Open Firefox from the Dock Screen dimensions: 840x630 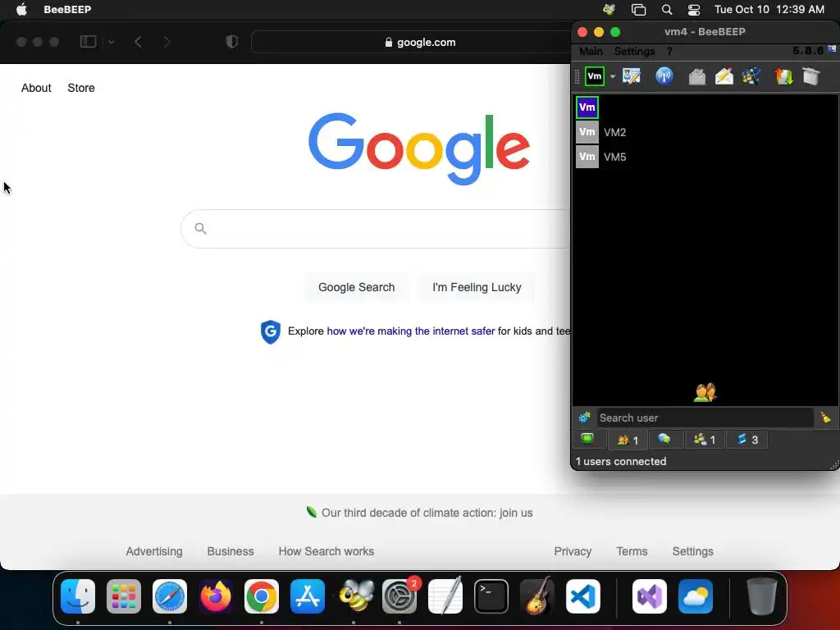tap(216, 596)
